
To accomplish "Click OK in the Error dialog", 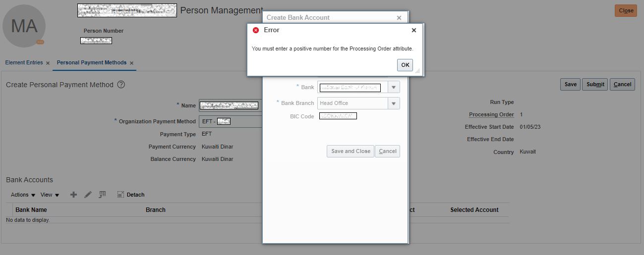I will 405,65.
